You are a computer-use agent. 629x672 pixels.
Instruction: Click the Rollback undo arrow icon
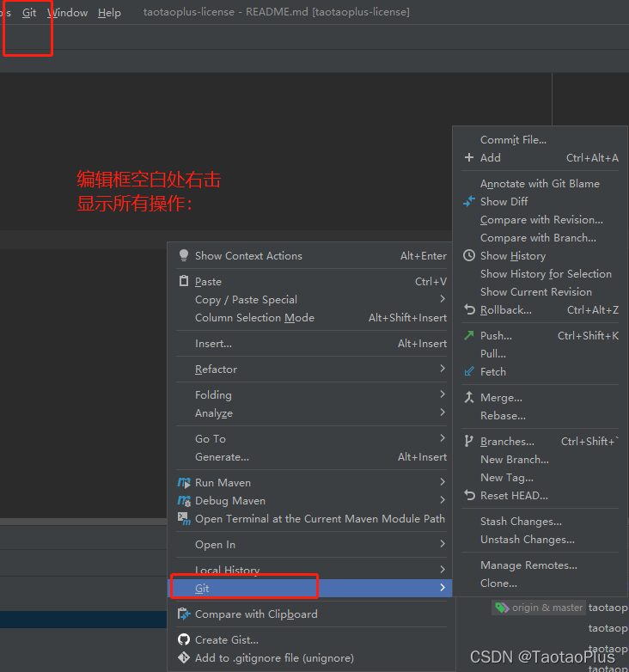(470, 309)
